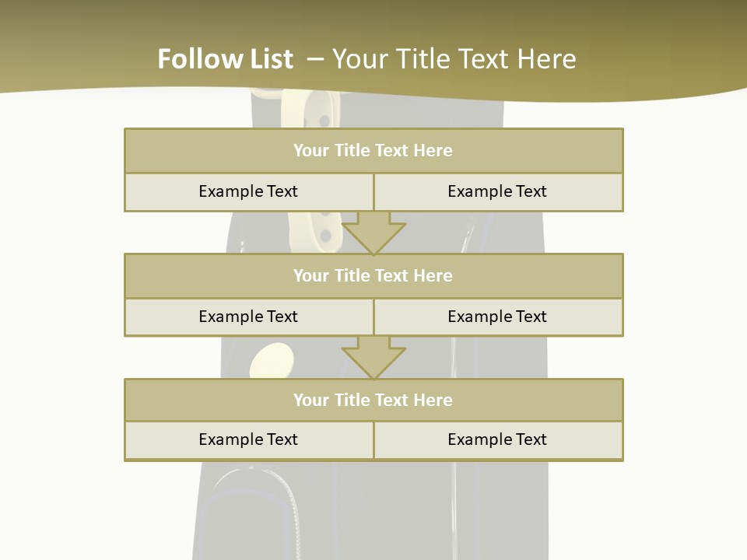This screenshot has height=560, width=747.
Task: Click the left Example Text cell in the middle block
Action: click(248, 317)
